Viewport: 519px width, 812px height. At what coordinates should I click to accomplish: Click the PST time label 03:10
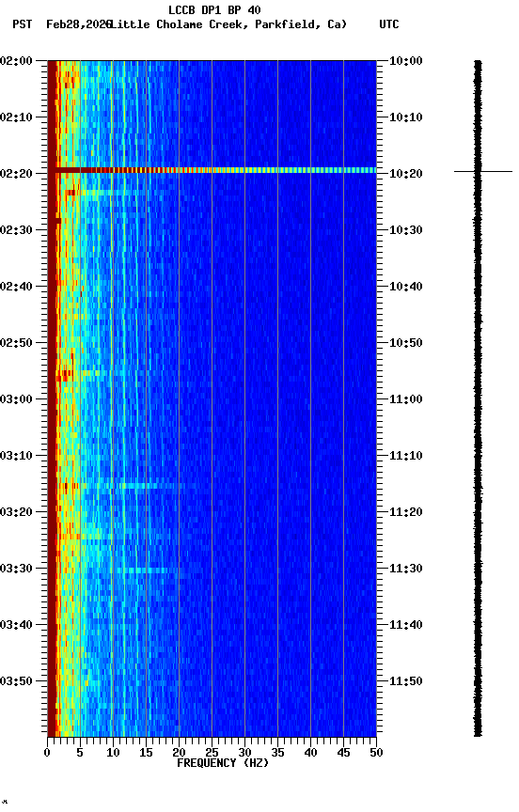click(16, 456)
